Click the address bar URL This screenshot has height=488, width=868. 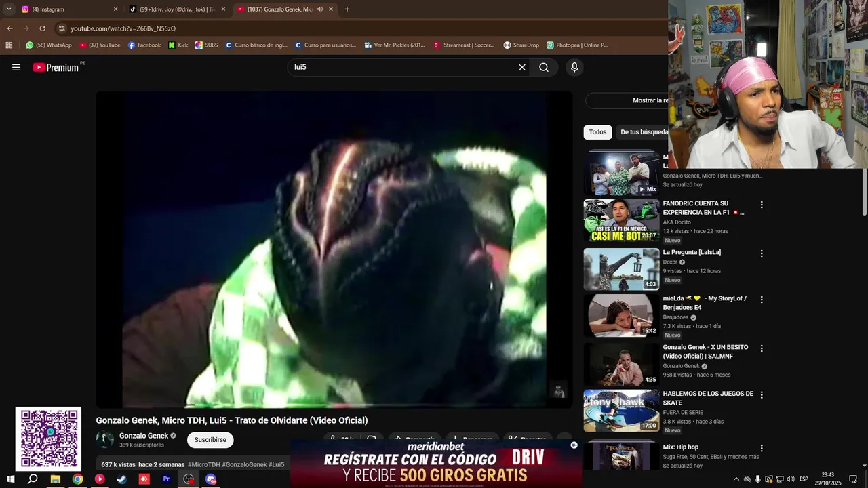123,28
